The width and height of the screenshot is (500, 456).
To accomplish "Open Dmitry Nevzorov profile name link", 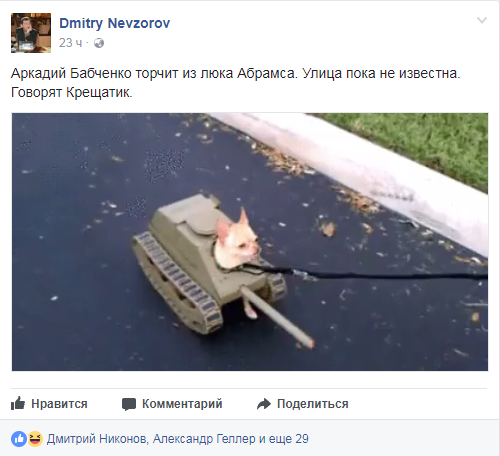I will pos(114,23).
